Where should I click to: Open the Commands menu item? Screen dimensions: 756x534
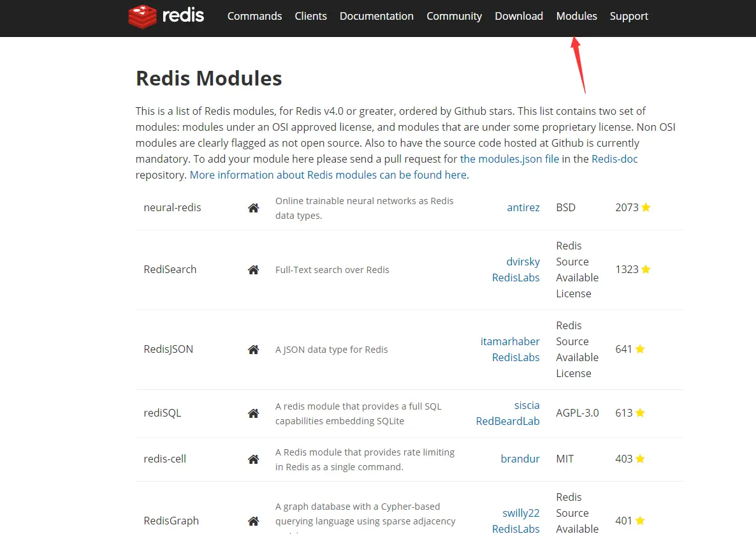[254, 16]
